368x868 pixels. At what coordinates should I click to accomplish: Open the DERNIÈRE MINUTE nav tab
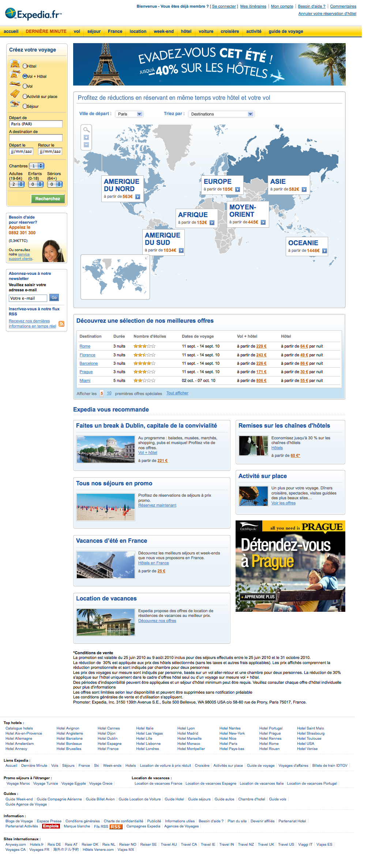click(46, 31)
